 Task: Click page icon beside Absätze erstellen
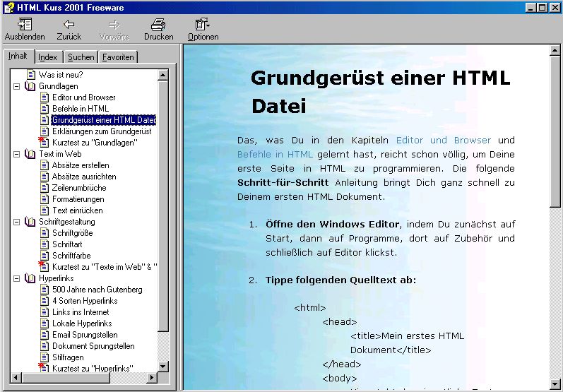point(45,165)
